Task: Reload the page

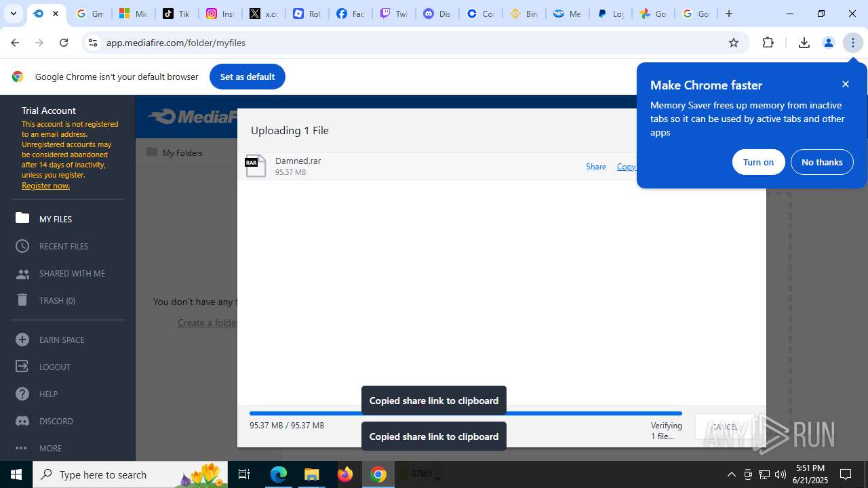Action: (x=64, y=43)
